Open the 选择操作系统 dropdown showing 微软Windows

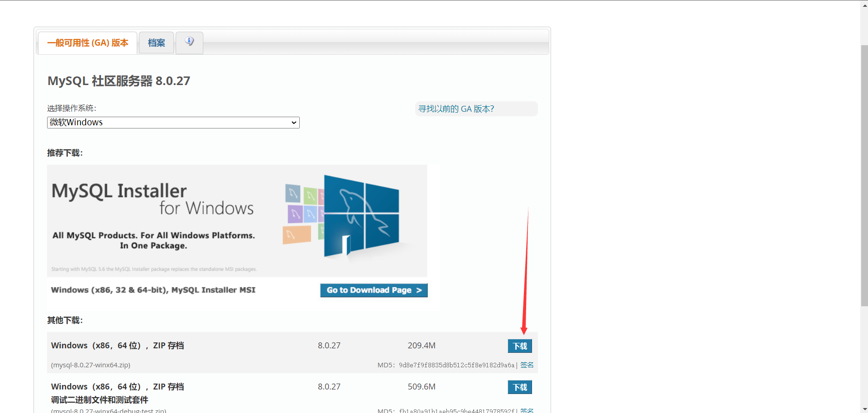(x=173, y=123)
